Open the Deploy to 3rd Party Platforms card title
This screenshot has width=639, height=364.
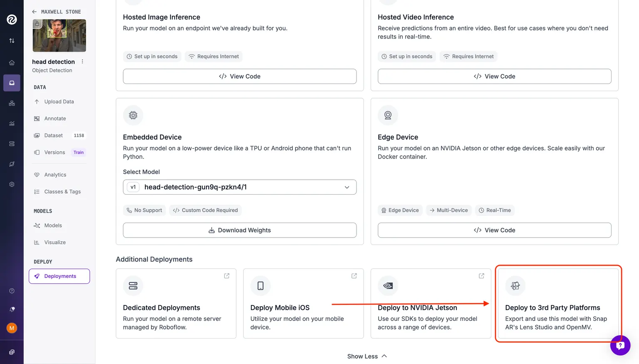point(552,308)
